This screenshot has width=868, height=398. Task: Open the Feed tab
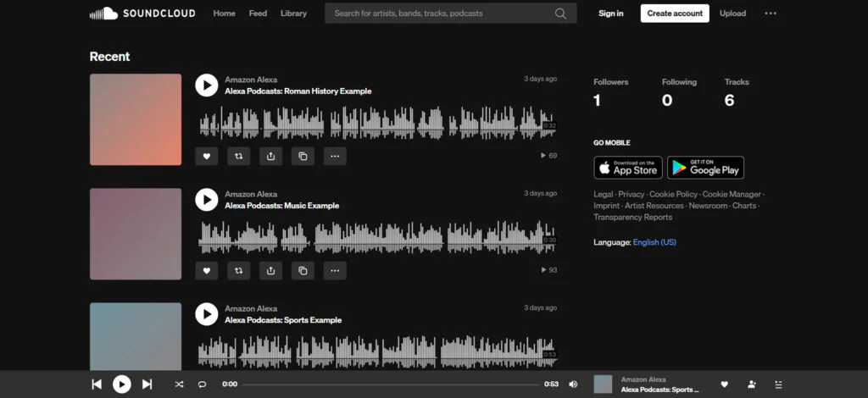pyautogui.click(x=258, y=14)
